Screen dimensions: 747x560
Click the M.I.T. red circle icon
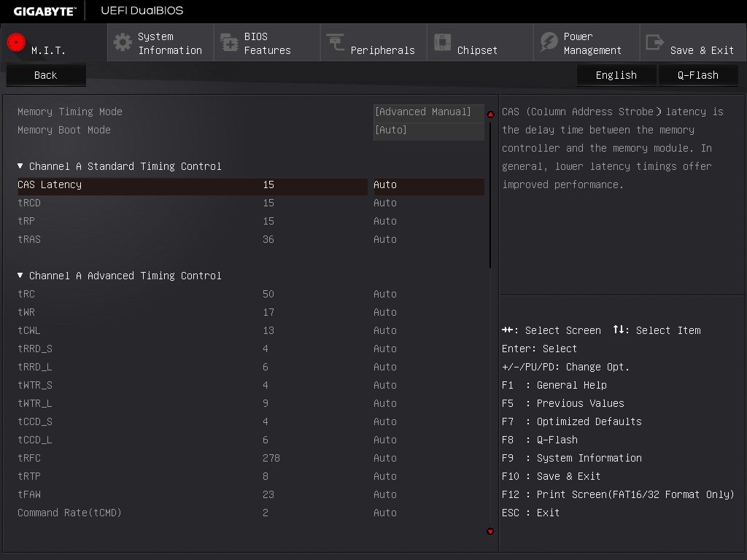16,42
